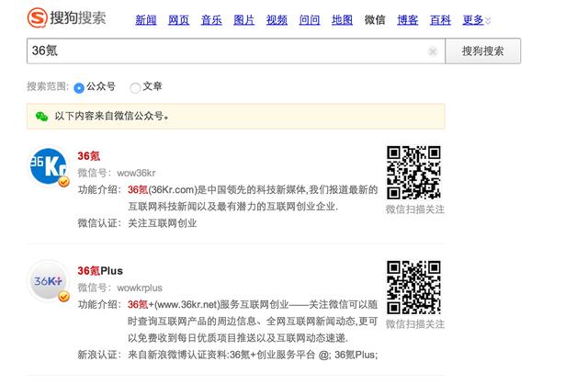Open the 图片 search tab

[x=243, y=20]
